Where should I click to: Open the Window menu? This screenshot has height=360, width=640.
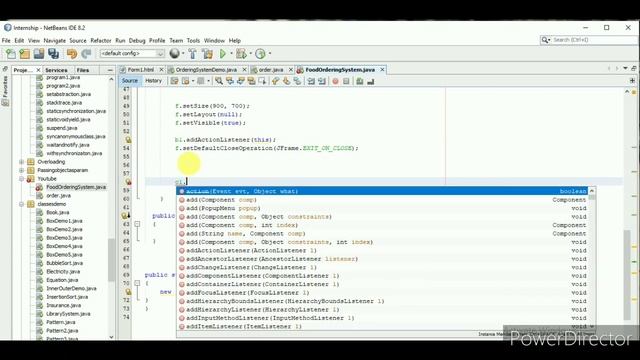(214, 40)
